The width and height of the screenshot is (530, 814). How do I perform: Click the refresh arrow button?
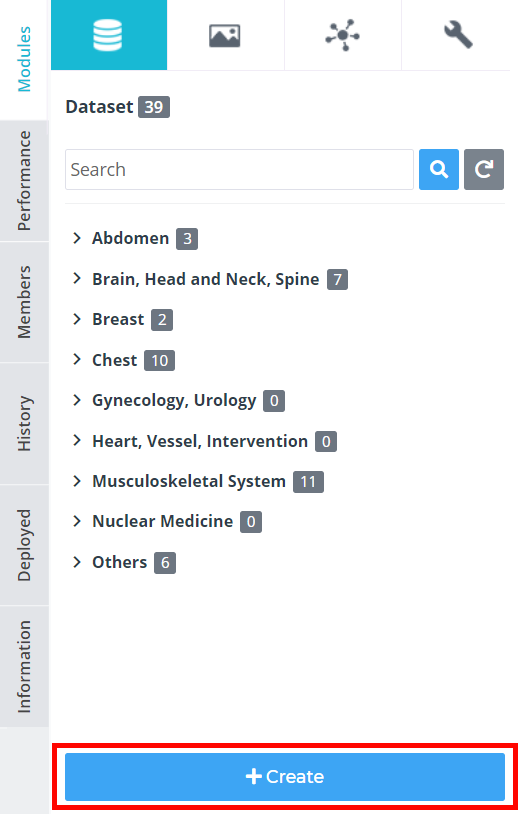click(x=484, y=169)
